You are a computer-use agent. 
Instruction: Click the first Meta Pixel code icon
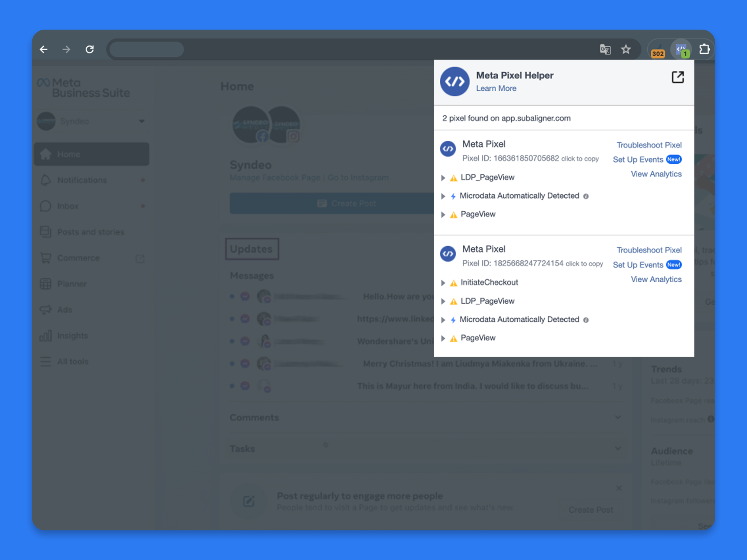(448, 149)
